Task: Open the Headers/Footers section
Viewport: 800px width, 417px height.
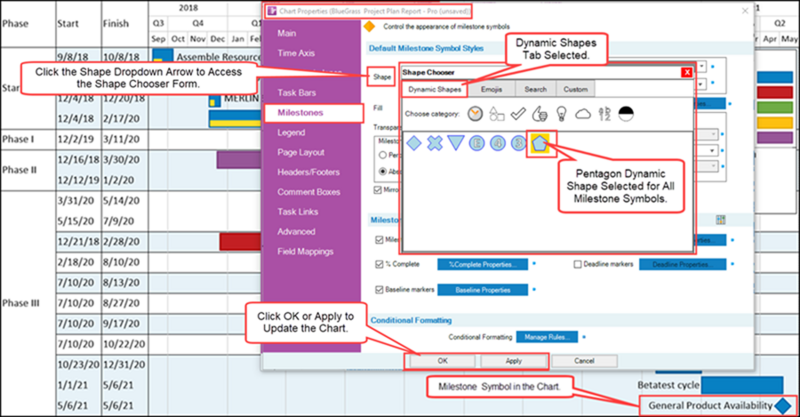Action: point(308,173)
